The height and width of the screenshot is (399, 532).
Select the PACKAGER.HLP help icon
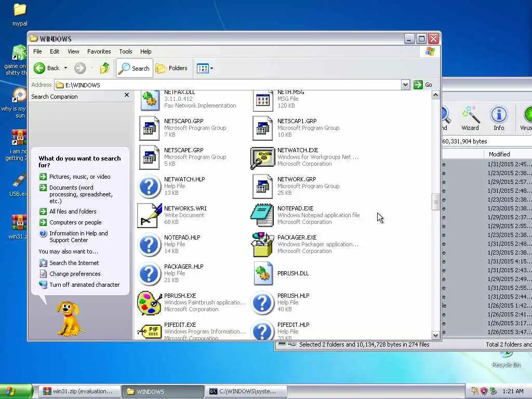[149, 273]
